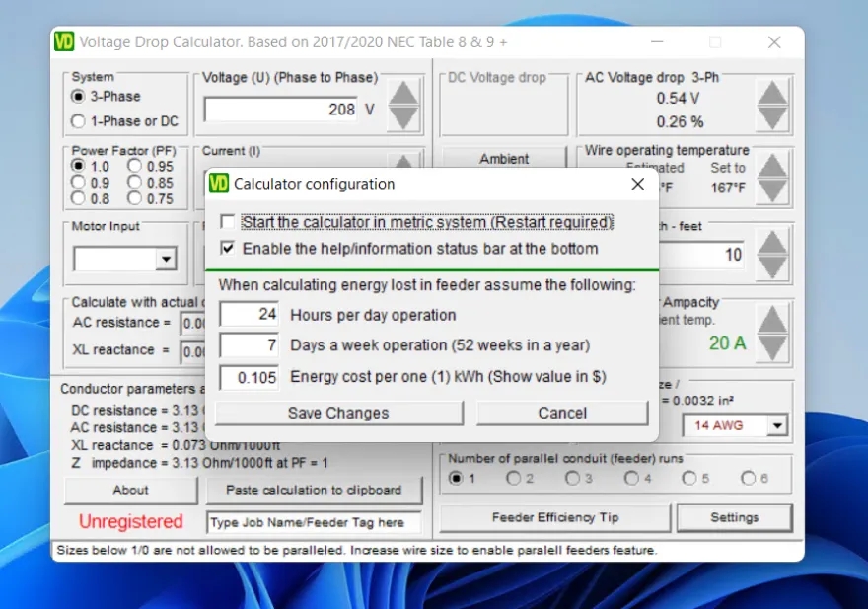The image size is (868, 609).
Task: Increase length in feet up arrow
Action: (x=772, y=243)
